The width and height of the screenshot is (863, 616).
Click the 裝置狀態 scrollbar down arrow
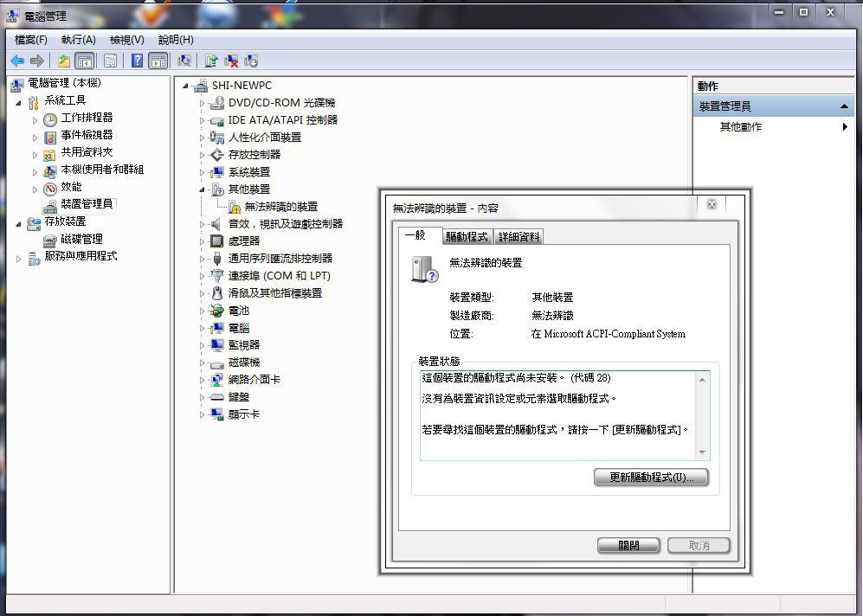702,452
